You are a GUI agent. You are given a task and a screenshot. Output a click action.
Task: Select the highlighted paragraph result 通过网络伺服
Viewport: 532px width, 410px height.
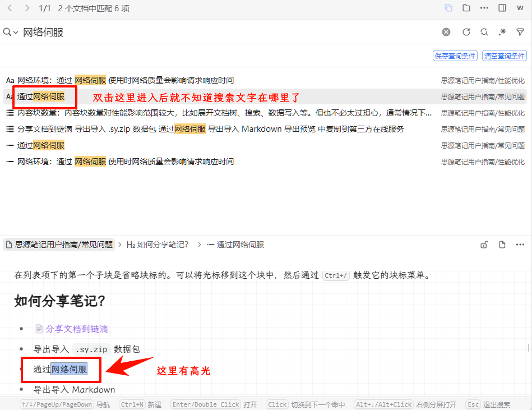coord(265,96)
